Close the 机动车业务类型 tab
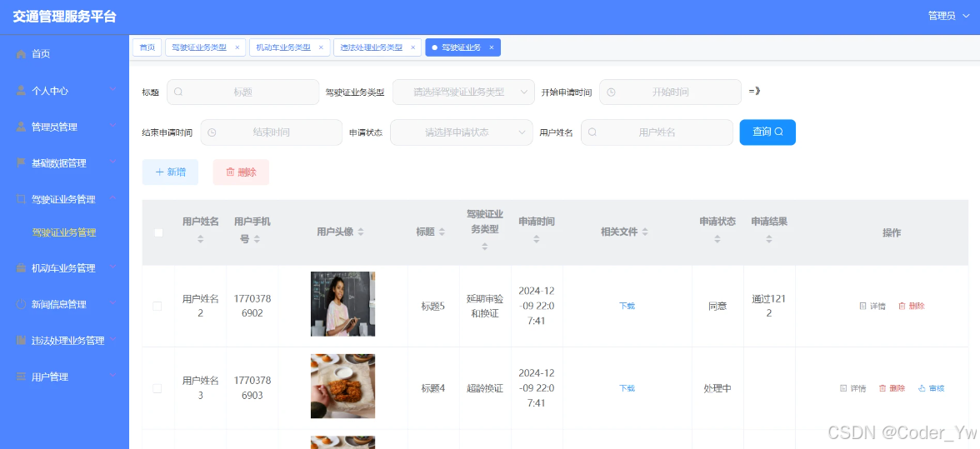 click(321, 47)
